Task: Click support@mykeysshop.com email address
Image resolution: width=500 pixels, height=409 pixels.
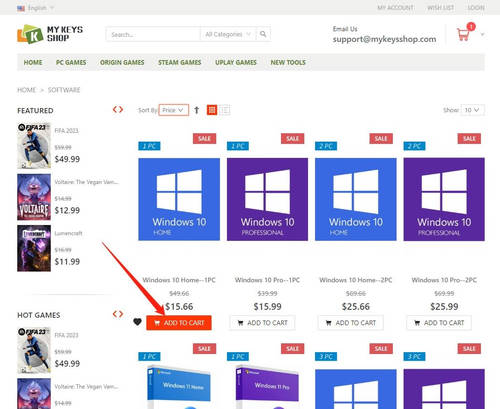Action: pos(384,39)
